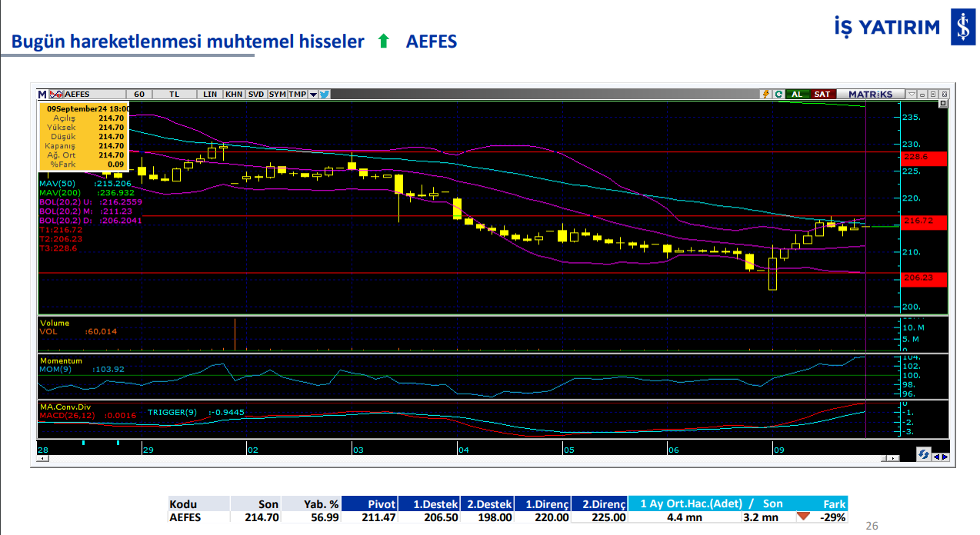Screen dimensions: 980x535
Task: Toggle the KHN option
Action: click(x=234, y=95)
